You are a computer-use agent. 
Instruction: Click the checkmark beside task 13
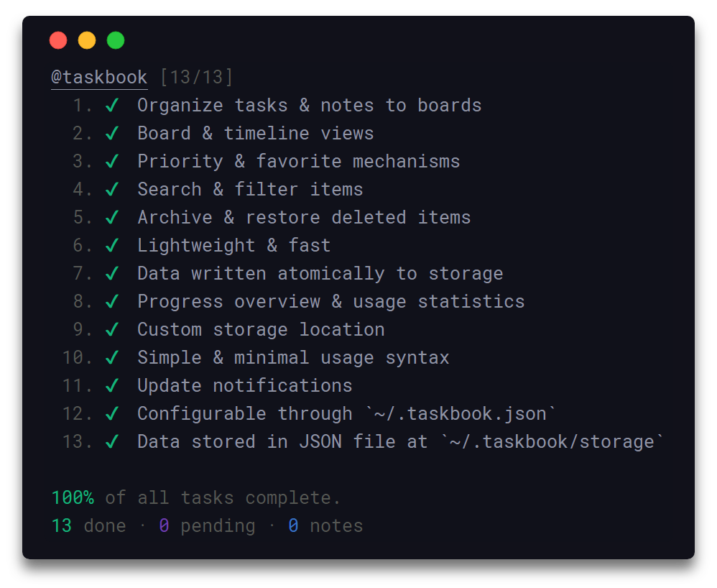[113, 441]
